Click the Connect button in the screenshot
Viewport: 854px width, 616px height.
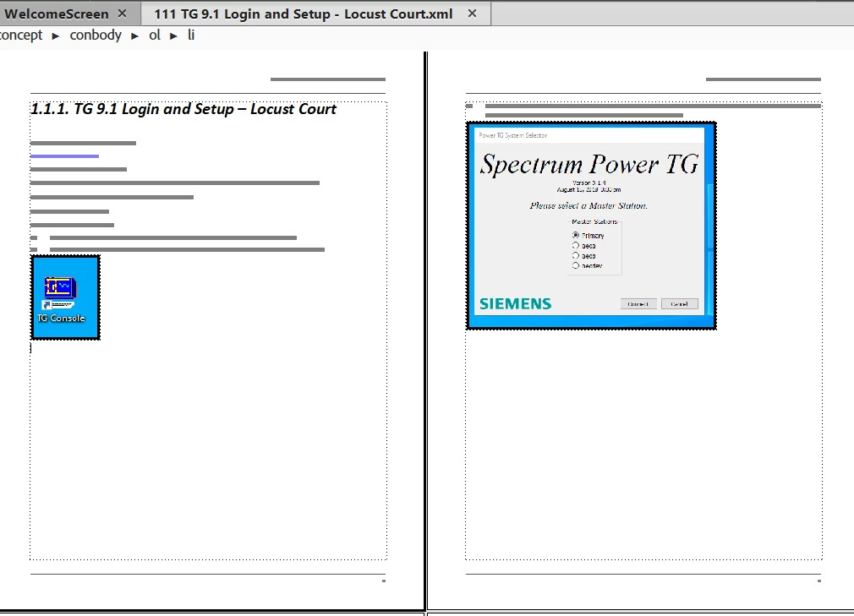point(638,304)
